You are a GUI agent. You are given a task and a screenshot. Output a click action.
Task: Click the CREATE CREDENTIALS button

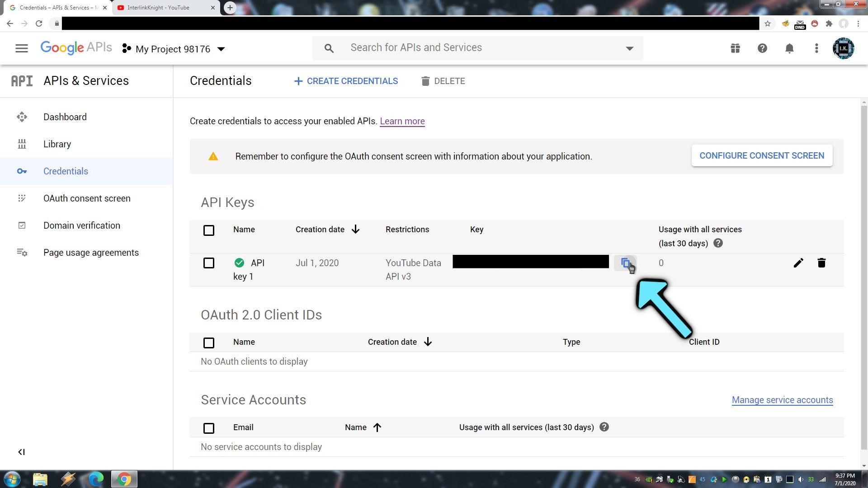pos(346,80)
